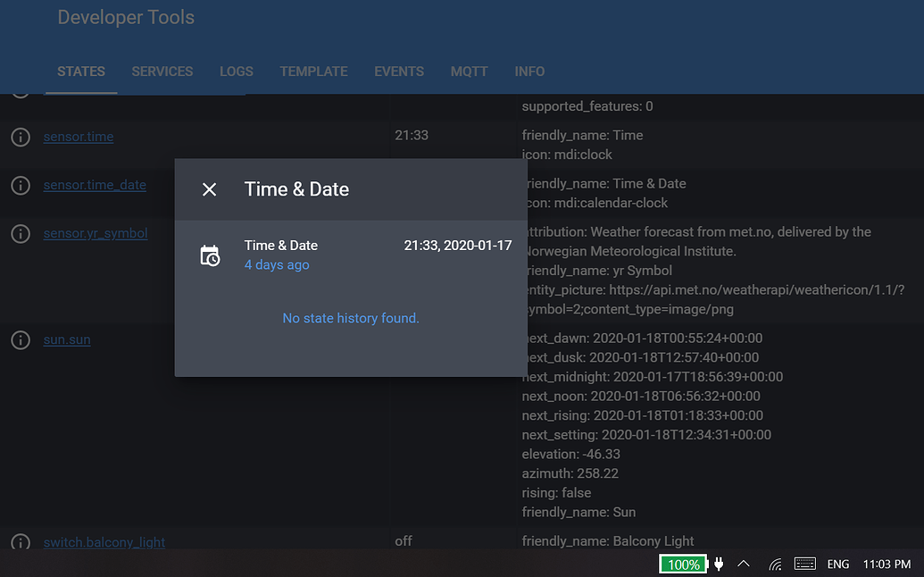Viewport: 924px width, 577px height.
Task: Click the USB device icon in the taskbar
Action: coord(719,564)
